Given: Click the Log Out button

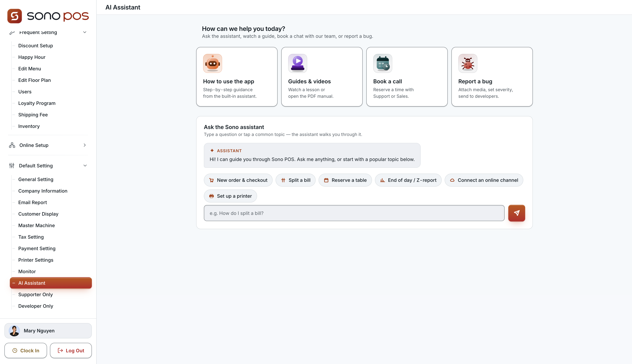Looking at the screenshot, I should pyautogui.click(x=71, y=350).
